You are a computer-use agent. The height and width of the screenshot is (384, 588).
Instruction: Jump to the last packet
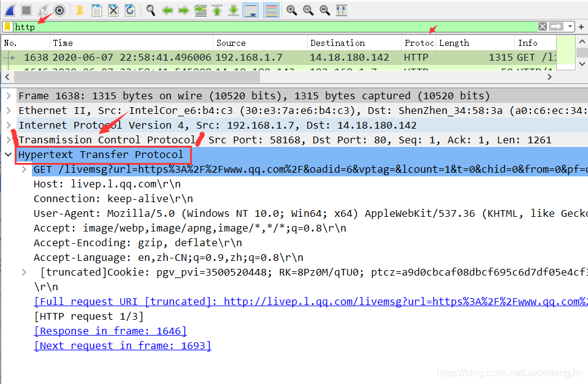point(234,10)
